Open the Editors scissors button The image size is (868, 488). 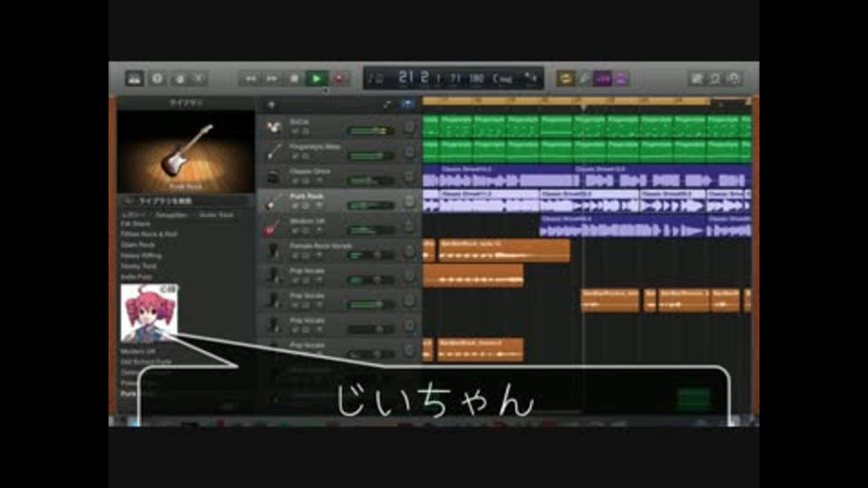pos(199,79)
